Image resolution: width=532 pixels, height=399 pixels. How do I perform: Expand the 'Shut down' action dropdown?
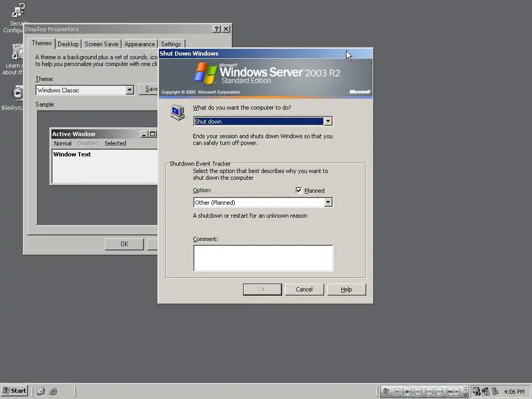point(328,121)
